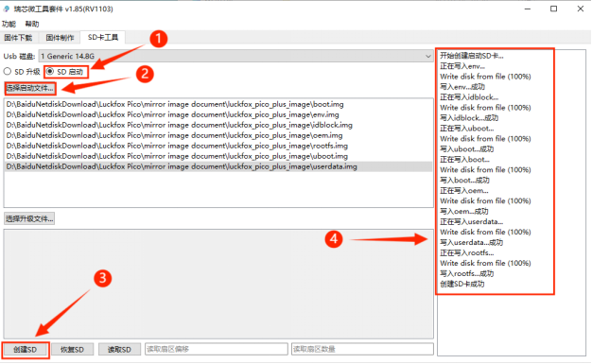Viewport: 592px width, 364px height.
Task: Click the 创建SD button
Action: point(26,350)
